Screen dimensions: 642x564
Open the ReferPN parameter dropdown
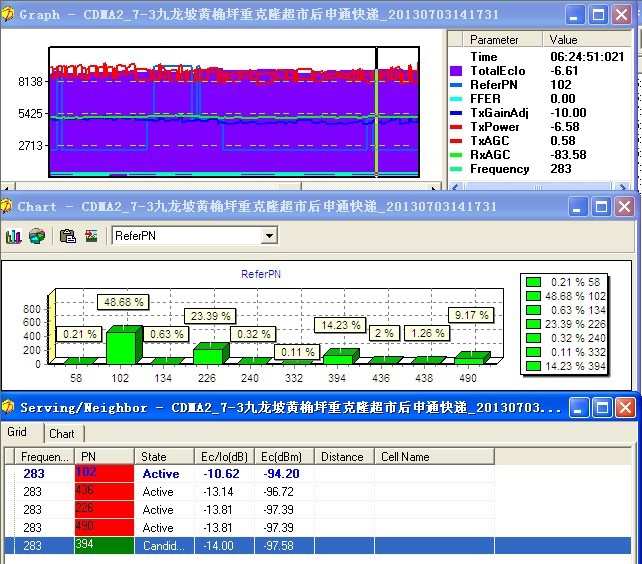pyautogui.click(x=267, y=236)
